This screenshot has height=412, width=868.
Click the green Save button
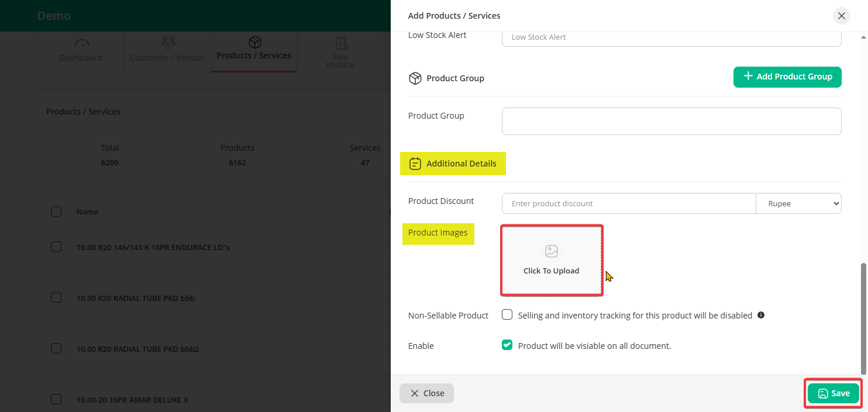pyautogui.click(x=833, y=393)
